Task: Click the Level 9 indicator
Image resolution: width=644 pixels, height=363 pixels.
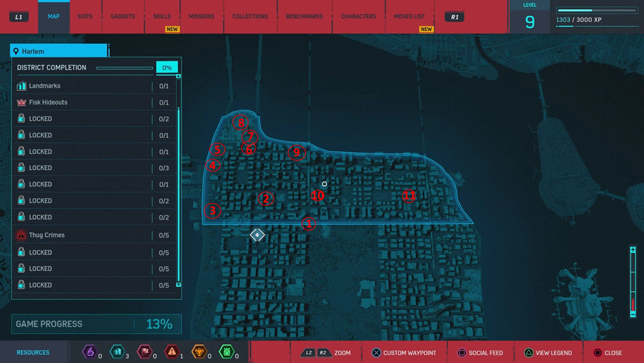Action: click(x=530, y=17)
